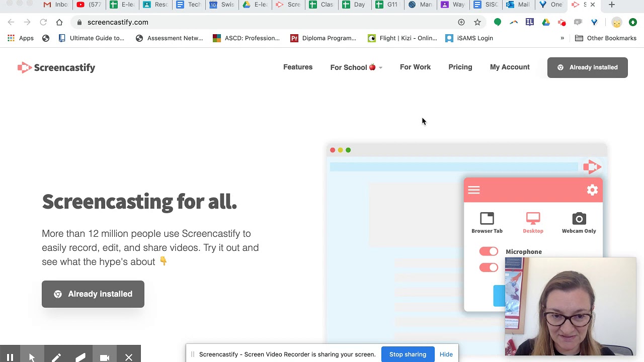This screenshot has height=362, width=644.
Task: Toggle the switch below Microphone
Action: pyautogui.click(x=489, y=267)
